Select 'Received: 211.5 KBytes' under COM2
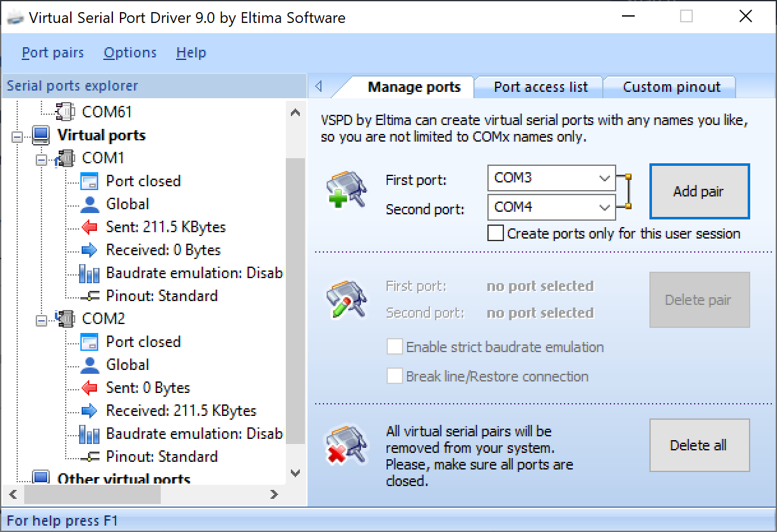Image resolution: width=777 pixels, height=532 pixels. [x=181, y=411]
